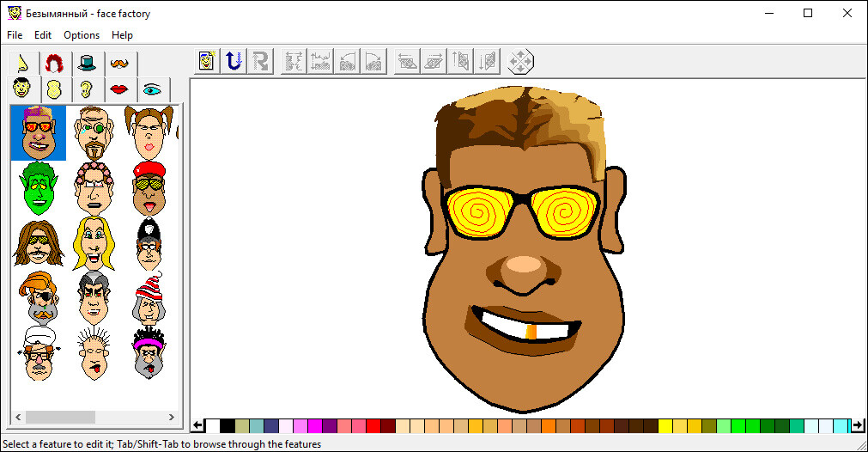Click the skew left tool icon
The width and height of the screenshot is (868, 452).
(406, 61)
